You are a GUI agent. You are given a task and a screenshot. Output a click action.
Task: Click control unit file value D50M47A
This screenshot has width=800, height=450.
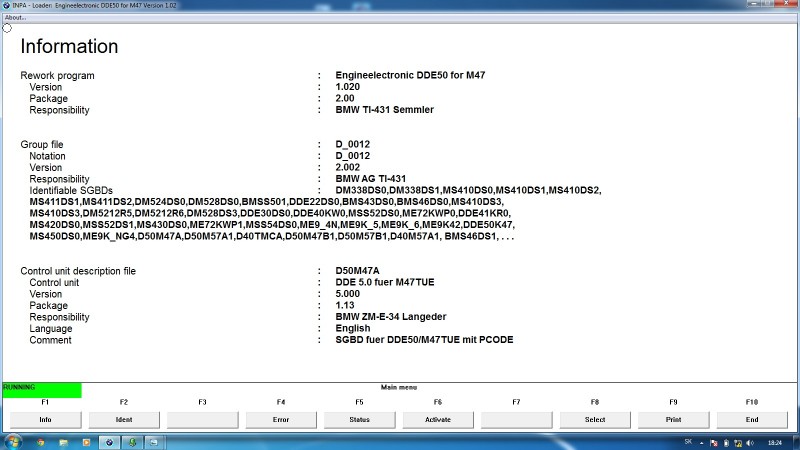click(357, 271)
